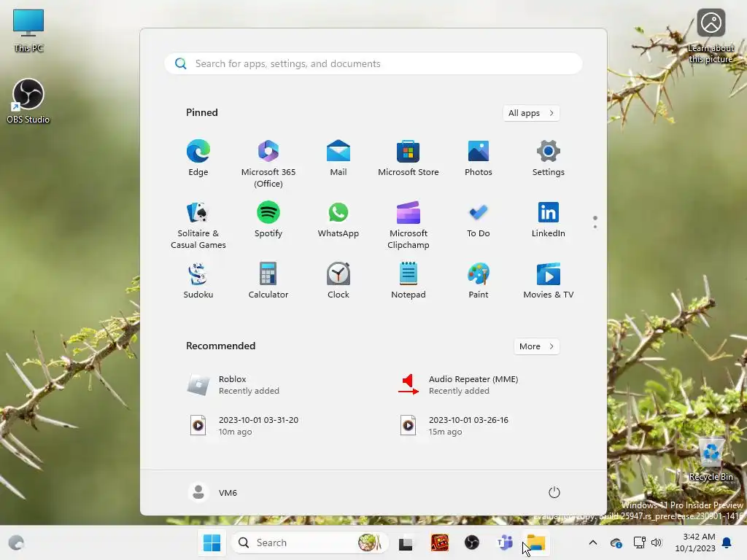
Task: Open clock and date flyout
Action: point(694,542)
